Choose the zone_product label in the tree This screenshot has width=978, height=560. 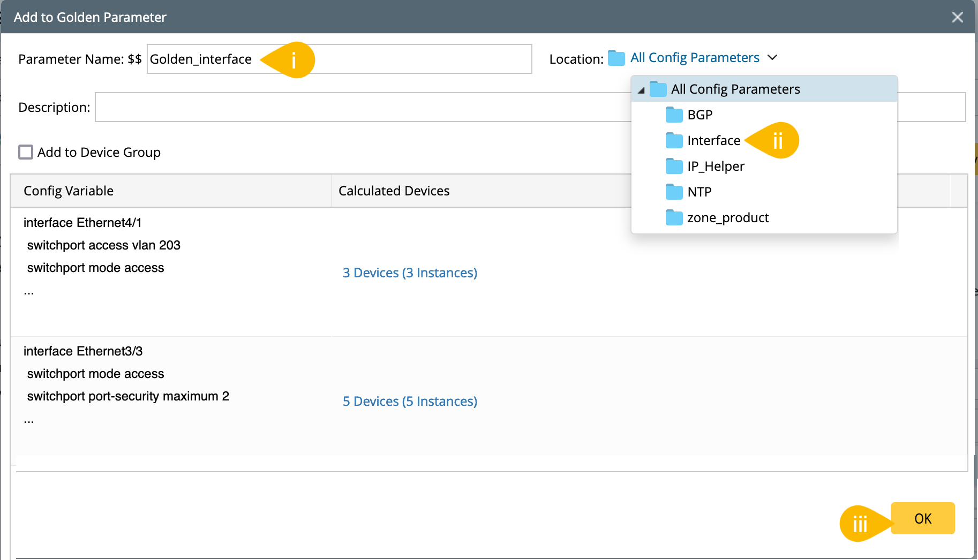728,217
